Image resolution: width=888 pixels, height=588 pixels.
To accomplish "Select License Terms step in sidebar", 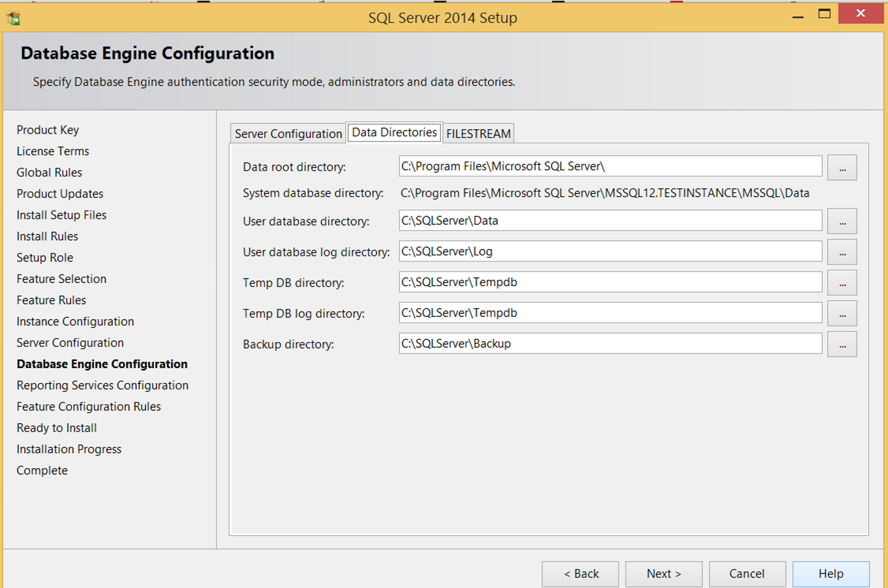I will (53, 151).
